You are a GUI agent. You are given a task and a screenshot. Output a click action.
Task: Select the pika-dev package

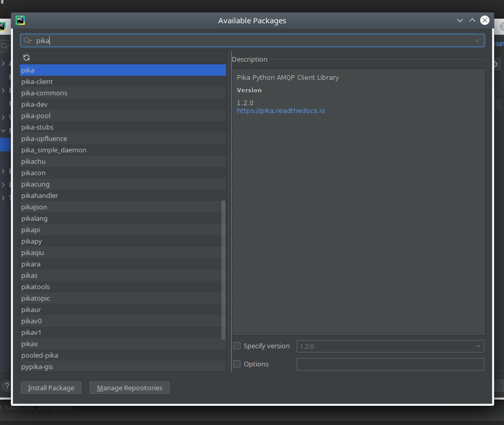click(123, 104)
